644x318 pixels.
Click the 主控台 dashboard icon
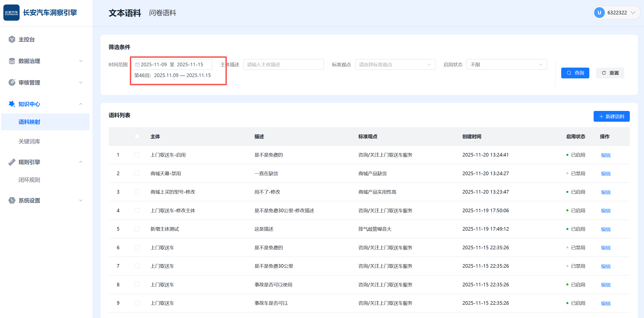coord(12,40)
